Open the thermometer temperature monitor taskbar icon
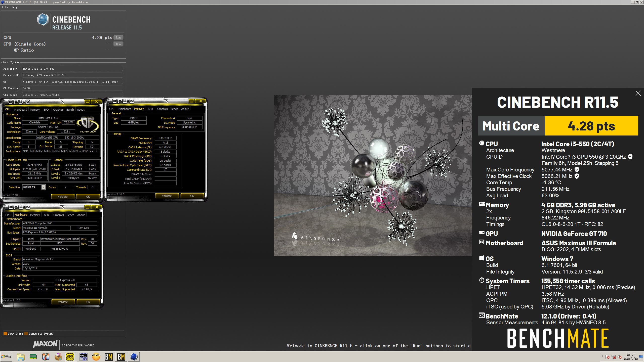Viewport: 644px width, 362px height. pos(46,357)
